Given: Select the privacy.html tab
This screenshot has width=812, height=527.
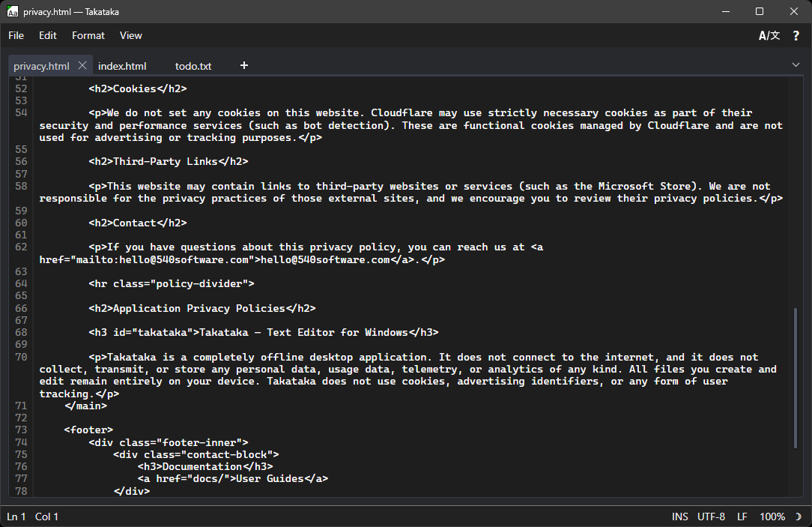Looking at the screenshot, I should pos(41,66).
